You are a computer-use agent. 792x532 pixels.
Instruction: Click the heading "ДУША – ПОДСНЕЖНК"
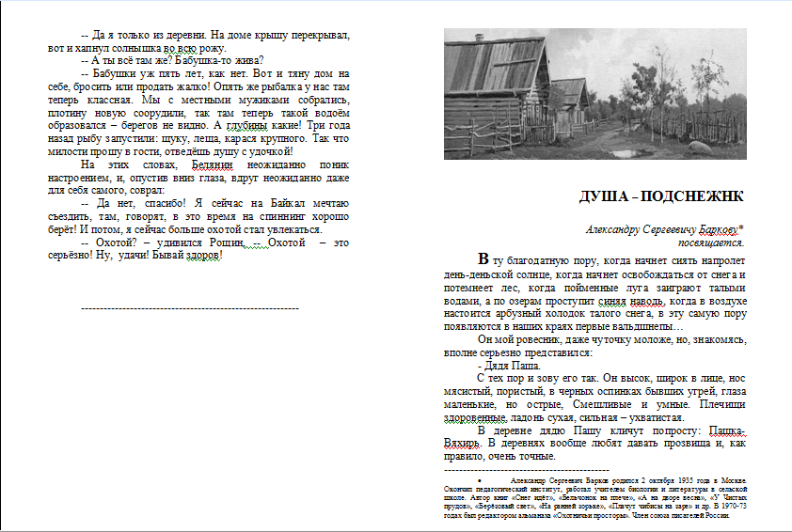pyautogui.click(x=661, y=196)
